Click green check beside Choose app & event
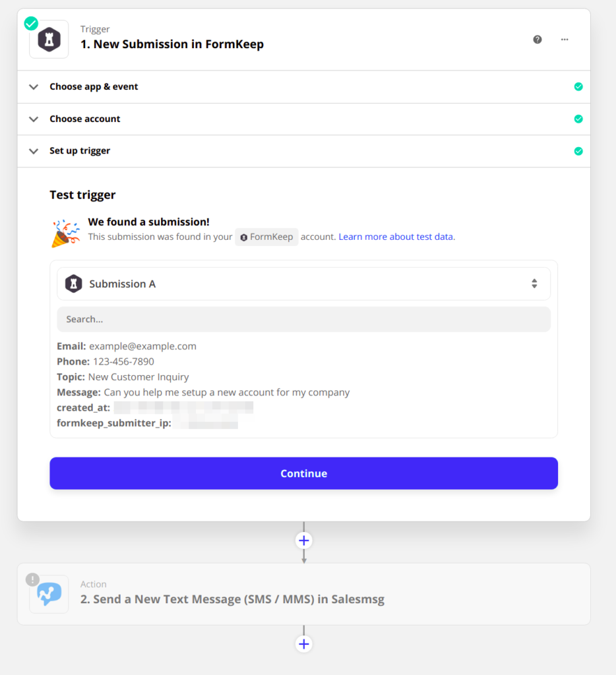This screenshot has height=675, width=616. (578, 86)
